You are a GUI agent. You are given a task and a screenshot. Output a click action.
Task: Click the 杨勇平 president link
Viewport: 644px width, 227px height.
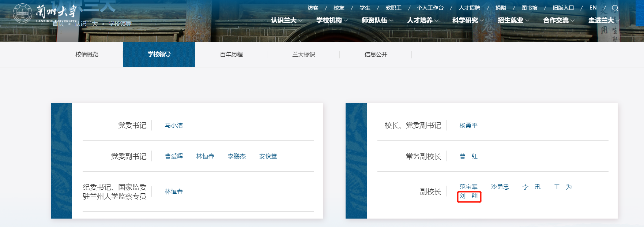click(468, 126)
